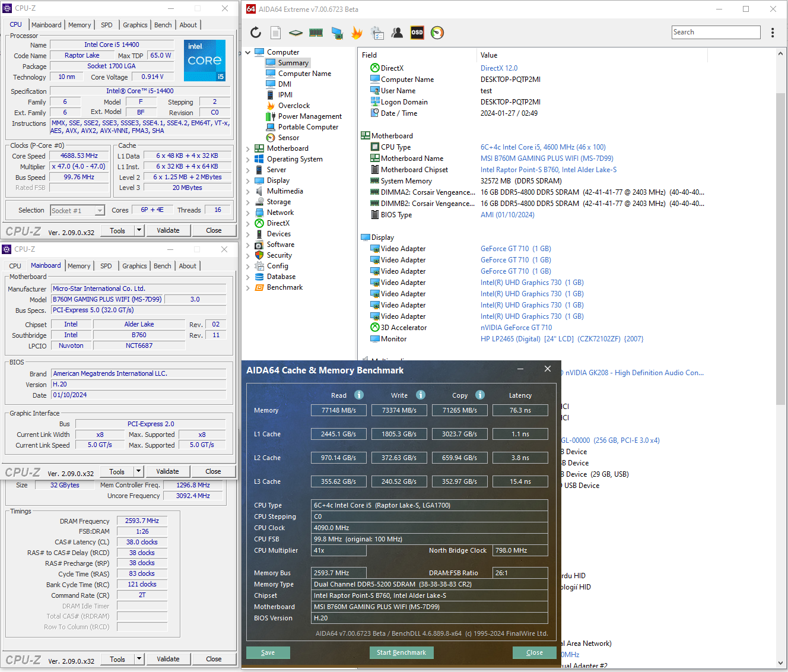Image resolution: width=788 pixels, height=672 pixels.
Task: Click the scrollbar up arrow in AIDA64
Action: (780, 54)
